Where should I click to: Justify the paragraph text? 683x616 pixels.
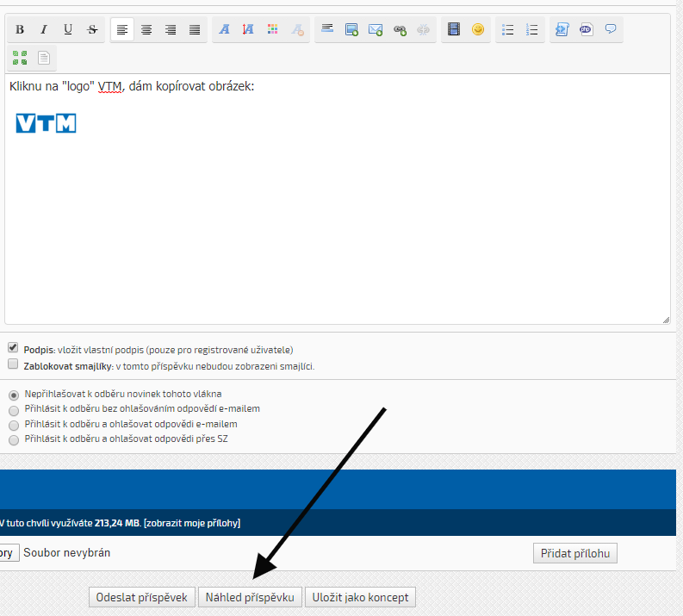(195, 30)
